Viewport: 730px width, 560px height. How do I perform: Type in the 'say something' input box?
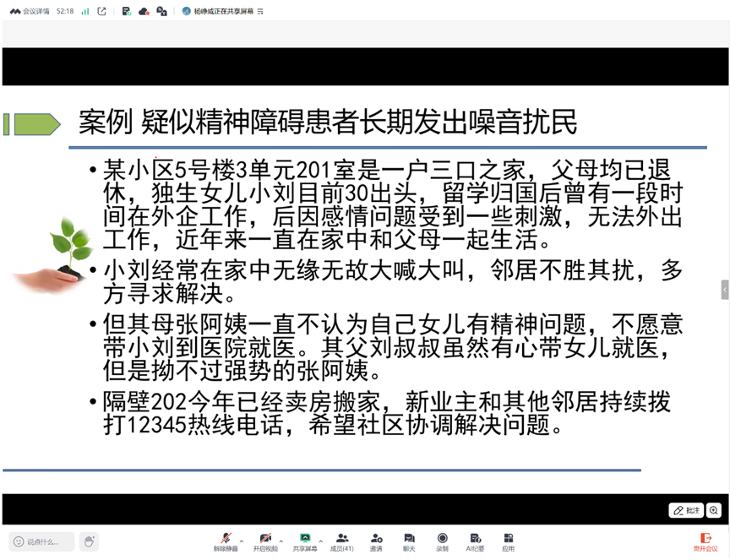[x=42, y=541]
